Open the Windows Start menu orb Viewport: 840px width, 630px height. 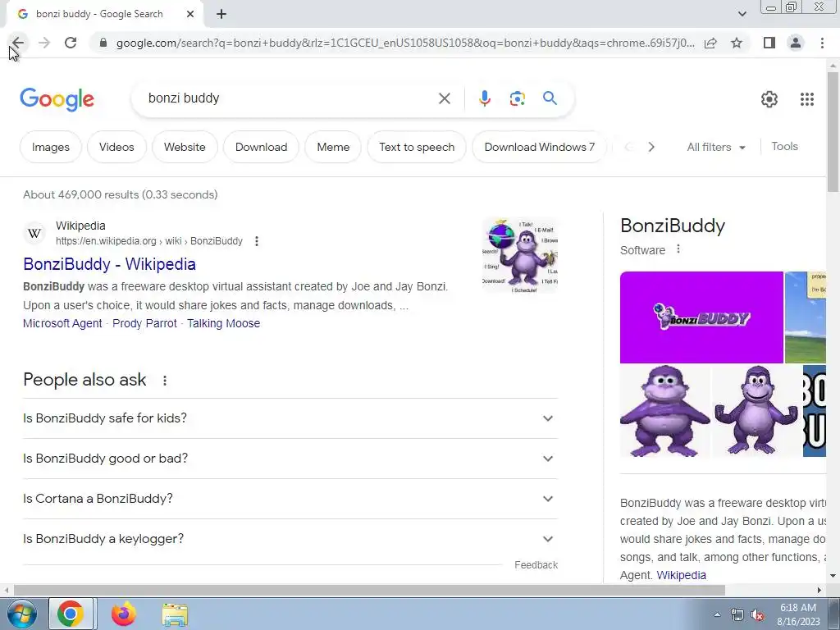click(x=22, y=614)
